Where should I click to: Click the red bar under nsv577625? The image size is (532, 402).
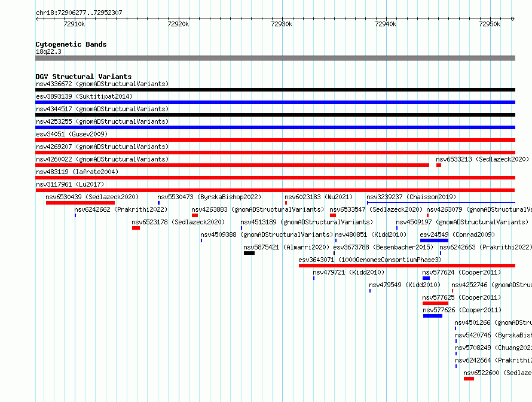click(435, 303)
